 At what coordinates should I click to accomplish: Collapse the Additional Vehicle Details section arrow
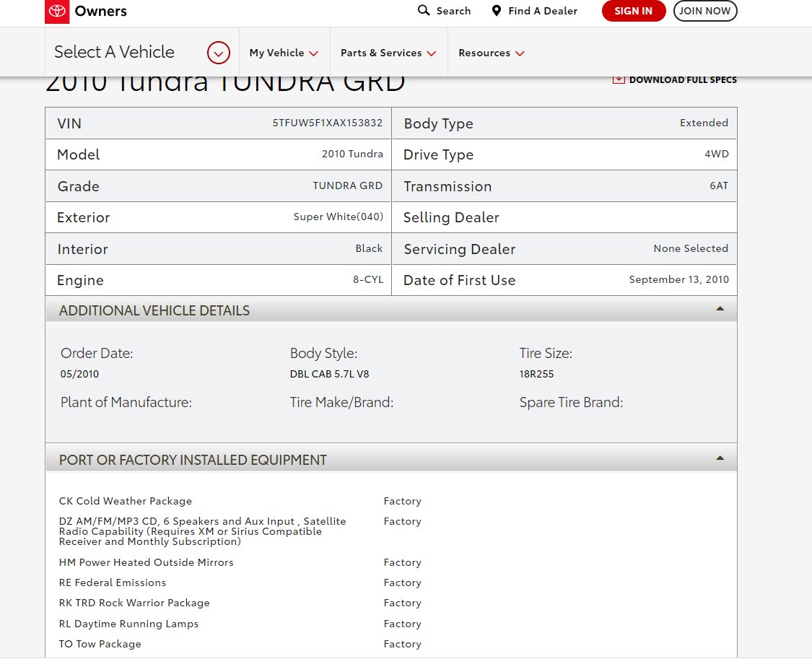pyautogui.click(x=720, y=309)
